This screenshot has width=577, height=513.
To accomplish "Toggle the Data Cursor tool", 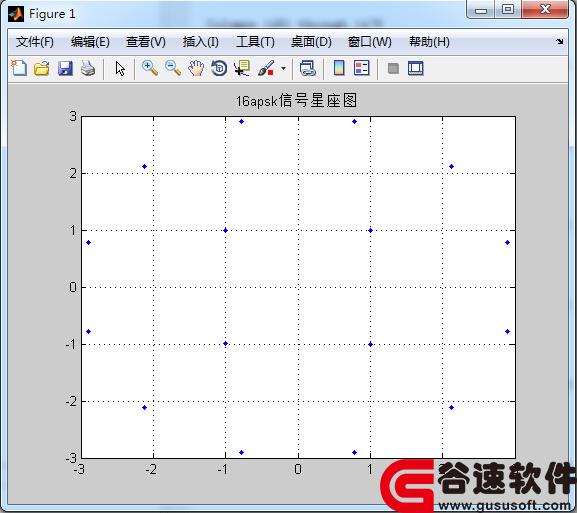I will point(242,68).
